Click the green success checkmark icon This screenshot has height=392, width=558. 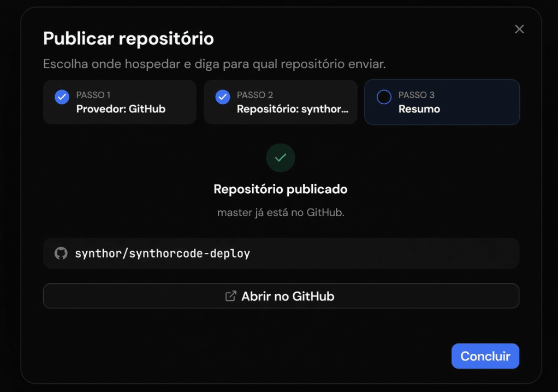coord(281,158)
